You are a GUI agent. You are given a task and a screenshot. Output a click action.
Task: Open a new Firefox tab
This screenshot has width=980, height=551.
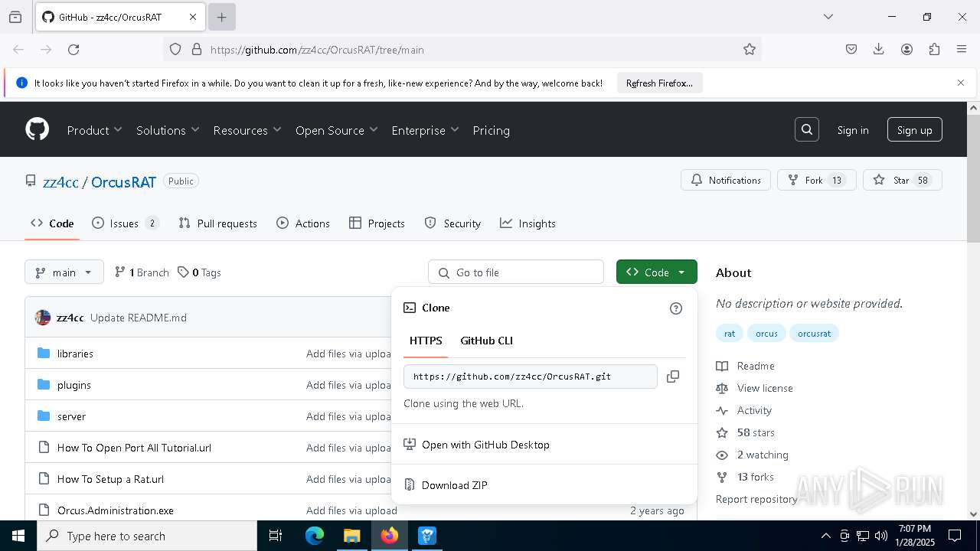222,17
